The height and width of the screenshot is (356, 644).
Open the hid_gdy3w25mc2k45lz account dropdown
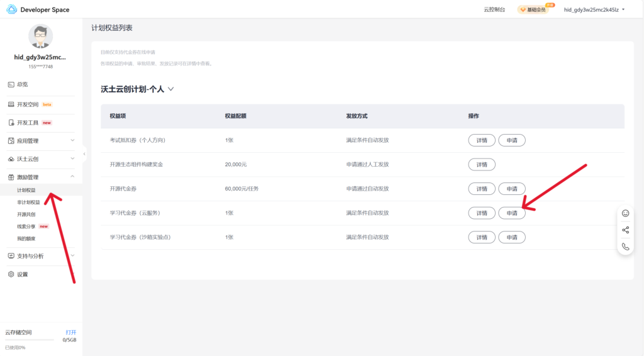pos(594,9)
